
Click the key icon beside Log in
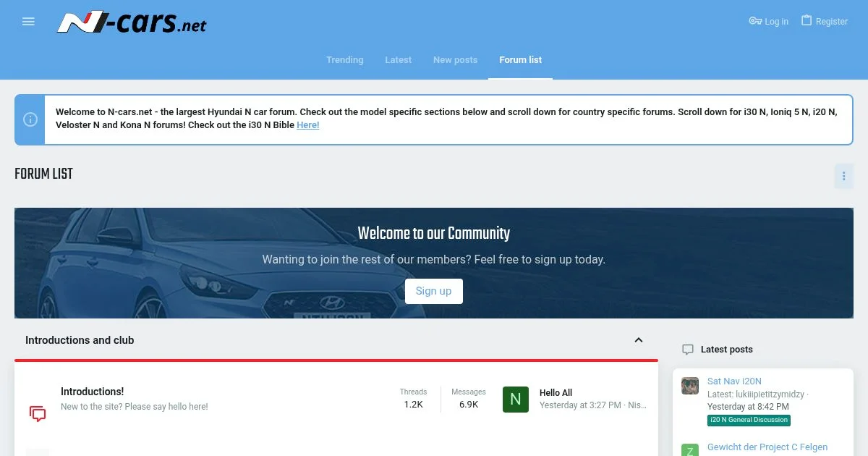(755, 21)
